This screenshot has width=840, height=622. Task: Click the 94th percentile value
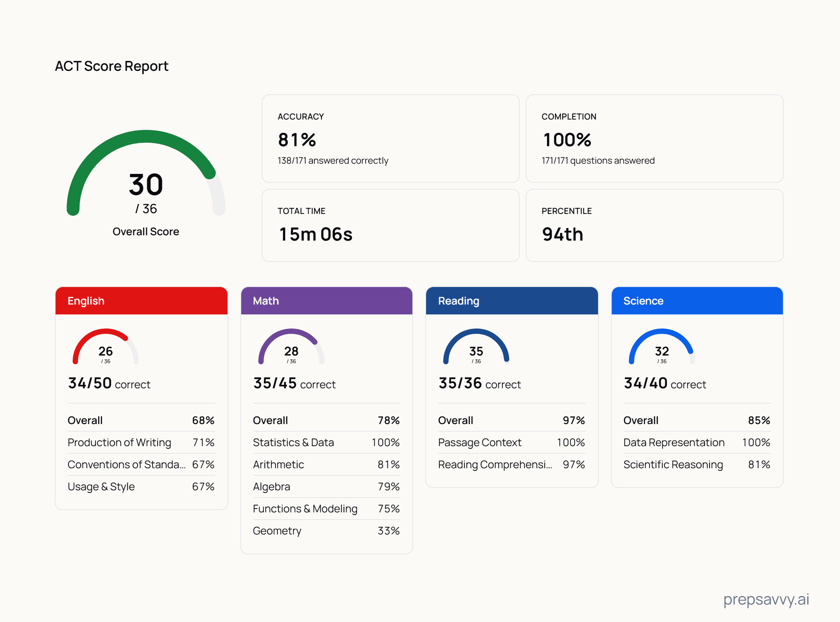tap(563, 234)
